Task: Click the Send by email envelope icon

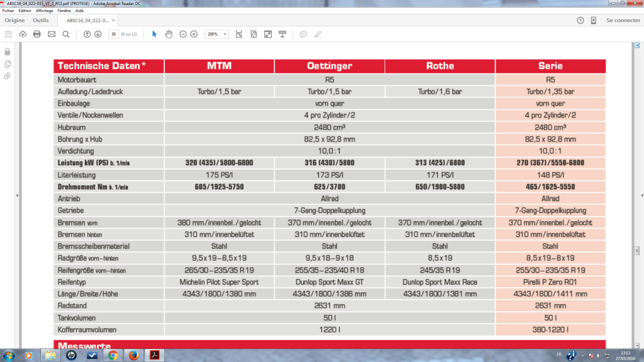Action: pos(52,34)
